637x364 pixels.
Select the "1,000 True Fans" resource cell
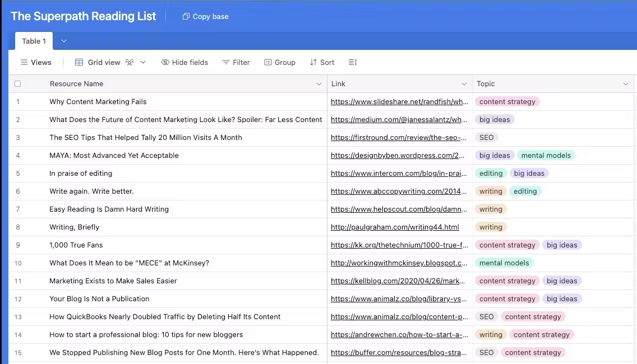coord(76,245)
